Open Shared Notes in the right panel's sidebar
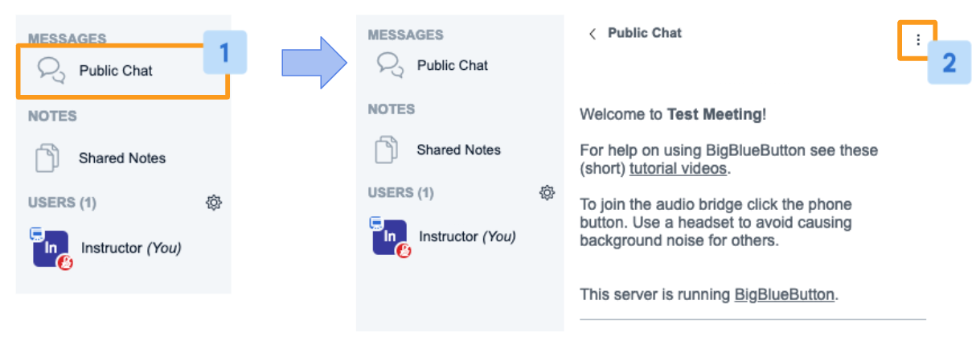980x341 pixels. coord(458,150)
